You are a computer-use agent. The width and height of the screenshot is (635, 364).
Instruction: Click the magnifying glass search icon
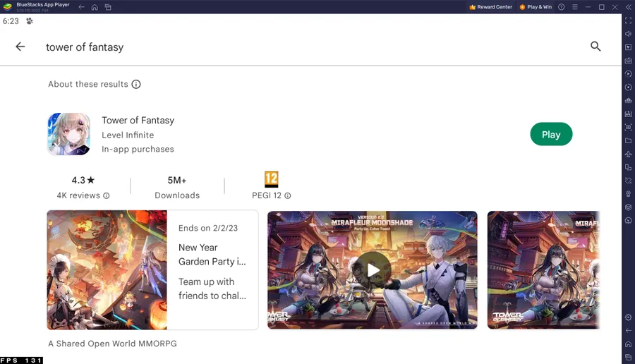click(x=595, y=46)
